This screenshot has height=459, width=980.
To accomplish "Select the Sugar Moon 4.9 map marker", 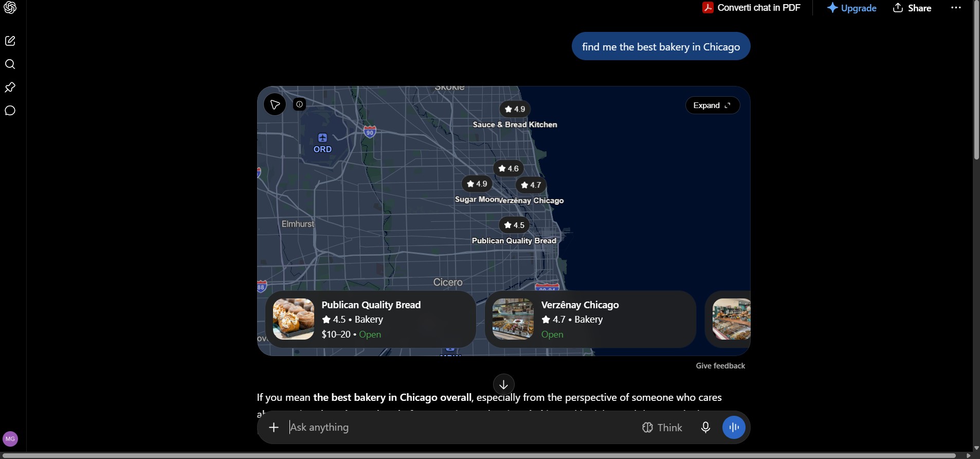I will [x=477, y=184].
